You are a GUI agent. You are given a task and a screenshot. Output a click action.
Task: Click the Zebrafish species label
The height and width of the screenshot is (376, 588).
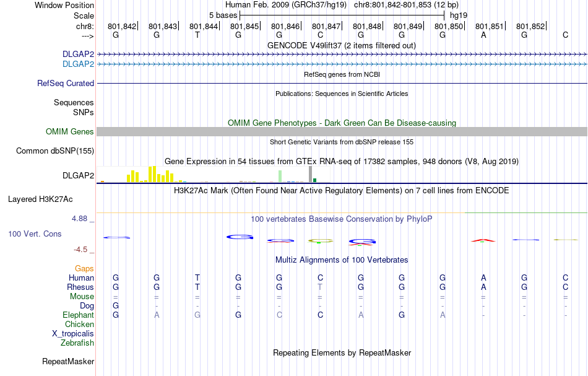click(x=77, y=343)
